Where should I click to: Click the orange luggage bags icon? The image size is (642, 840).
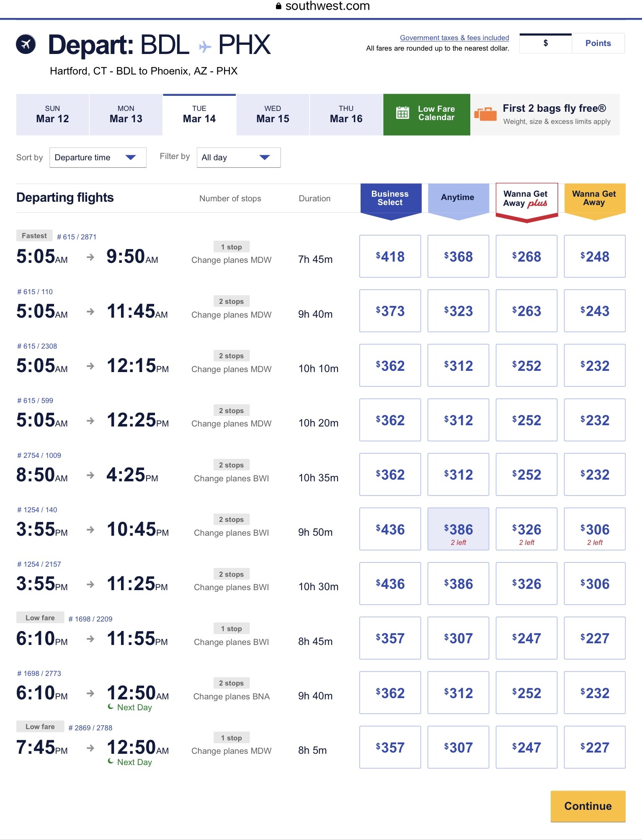pos(485,114)
